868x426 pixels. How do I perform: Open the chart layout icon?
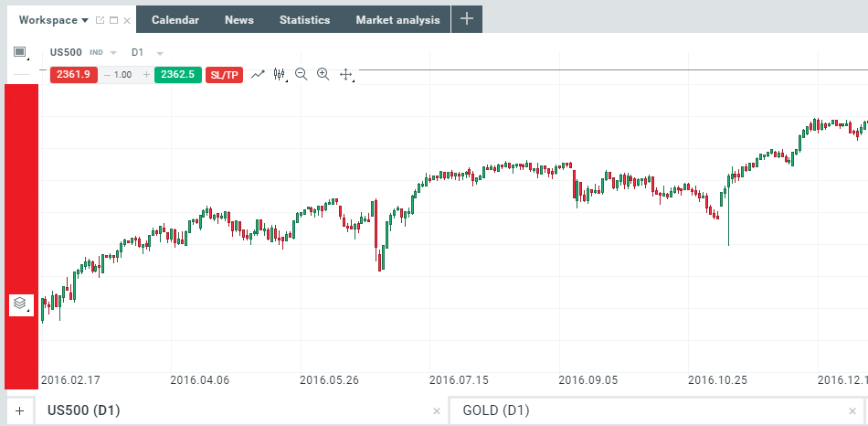point(20,53)
